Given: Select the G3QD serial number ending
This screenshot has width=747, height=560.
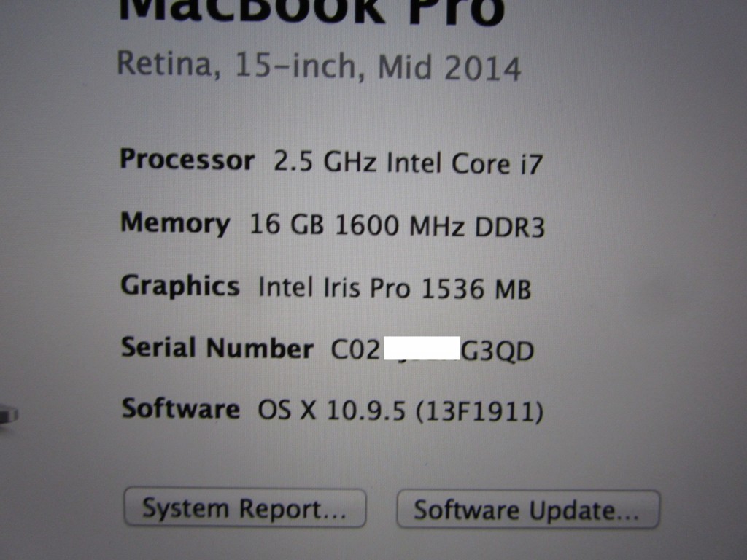Looking at the screenshot, I should click(x=498, y=351).
